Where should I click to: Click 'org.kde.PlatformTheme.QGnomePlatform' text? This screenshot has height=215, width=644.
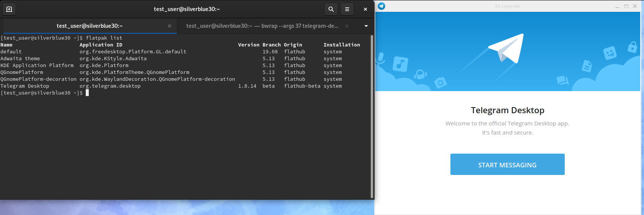135,72
